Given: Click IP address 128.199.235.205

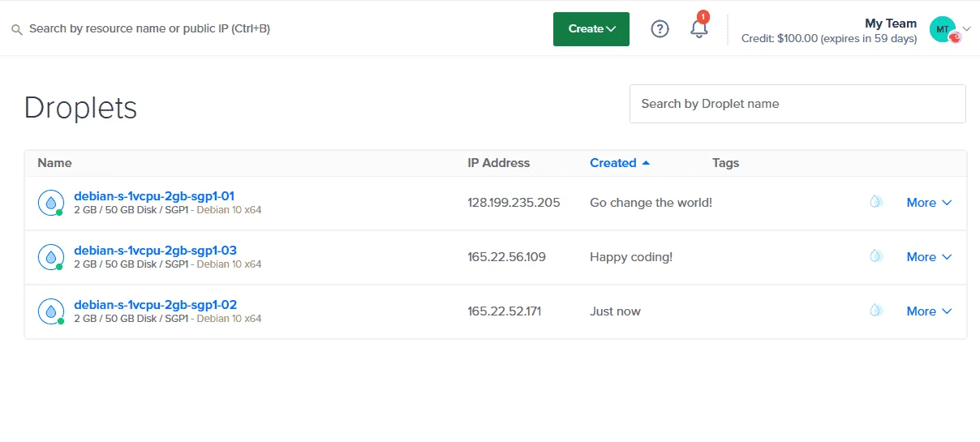Looking at the screenshot, I should 514,203.
